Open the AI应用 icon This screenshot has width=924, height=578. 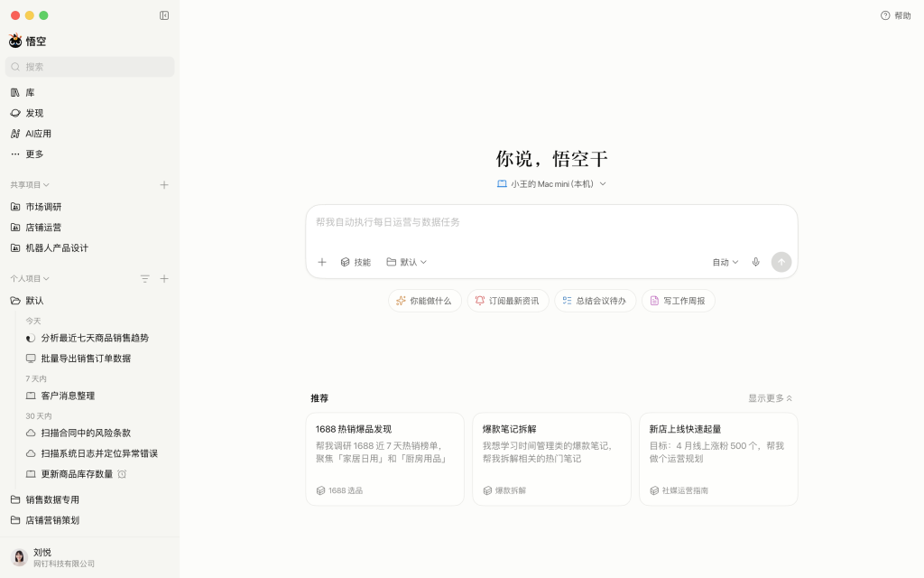(15, 134)
